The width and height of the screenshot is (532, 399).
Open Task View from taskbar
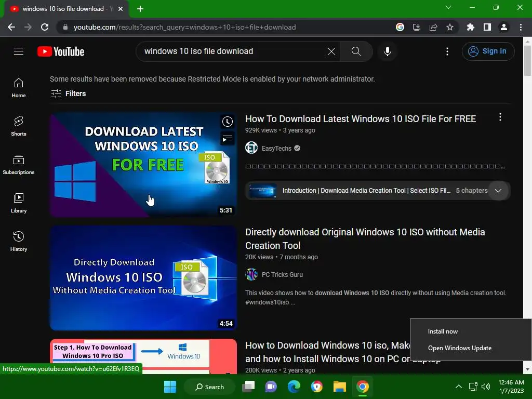coord(248,387)
